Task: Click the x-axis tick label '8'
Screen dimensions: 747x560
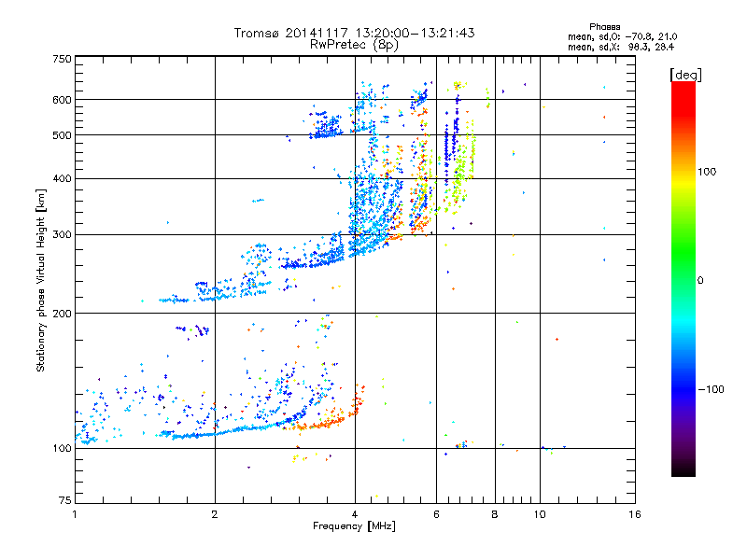Action: (495, 514)
